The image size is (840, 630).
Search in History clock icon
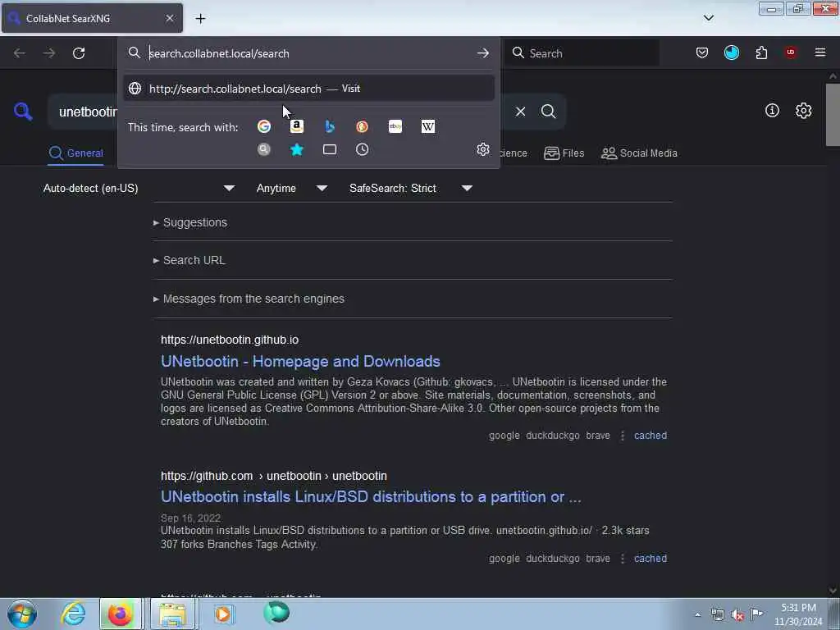pyautogui.click(x=362, y=149)
